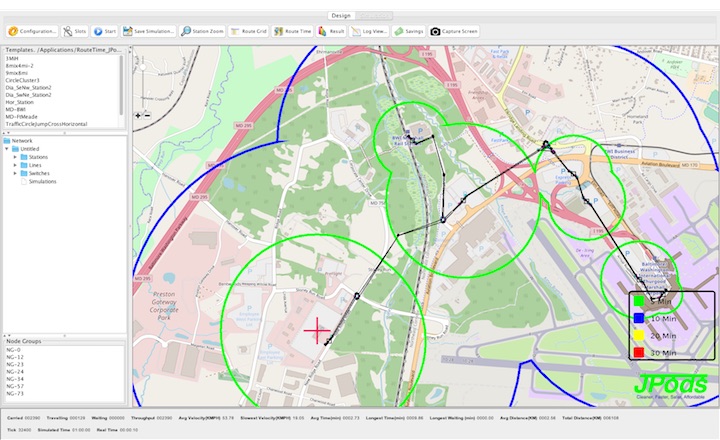This screenshot has height=440, width=720.
Task: Toggle the Route Time overlay
Action: [x=293, y=31]
